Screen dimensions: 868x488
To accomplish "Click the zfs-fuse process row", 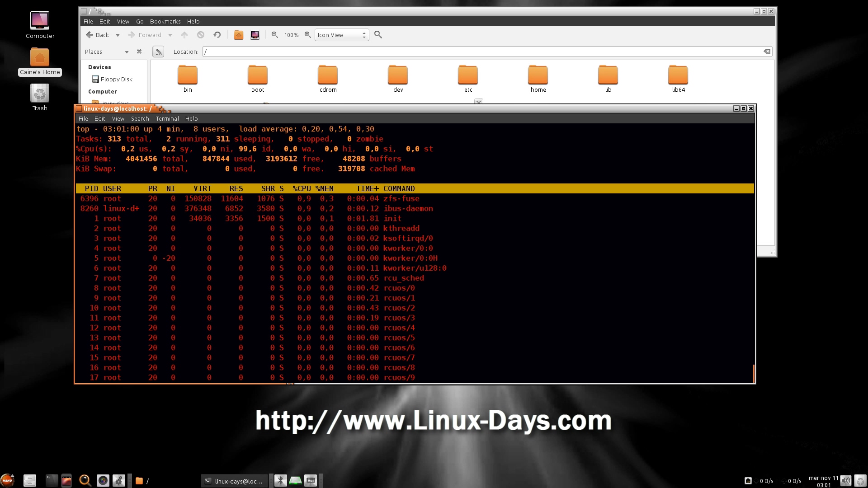I will [x=415, y=198].
